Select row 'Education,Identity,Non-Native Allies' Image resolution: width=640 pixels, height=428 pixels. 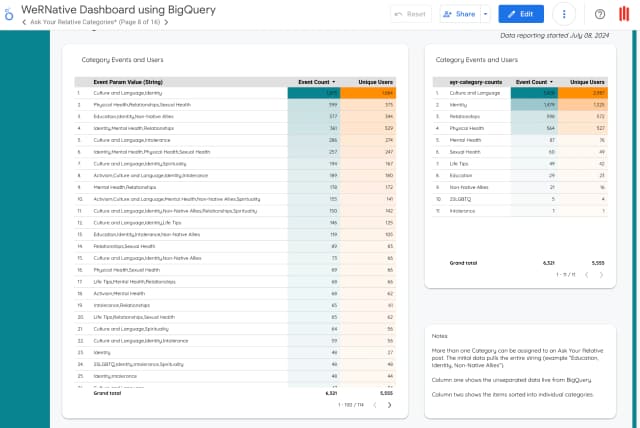tap(235, 117)
